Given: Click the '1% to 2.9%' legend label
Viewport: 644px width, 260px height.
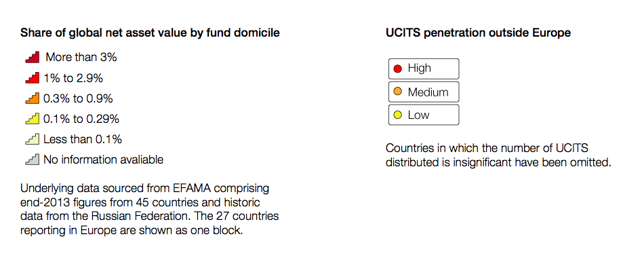Looking at the screenshot, I should pyautogui.click(x=73, y=78).
